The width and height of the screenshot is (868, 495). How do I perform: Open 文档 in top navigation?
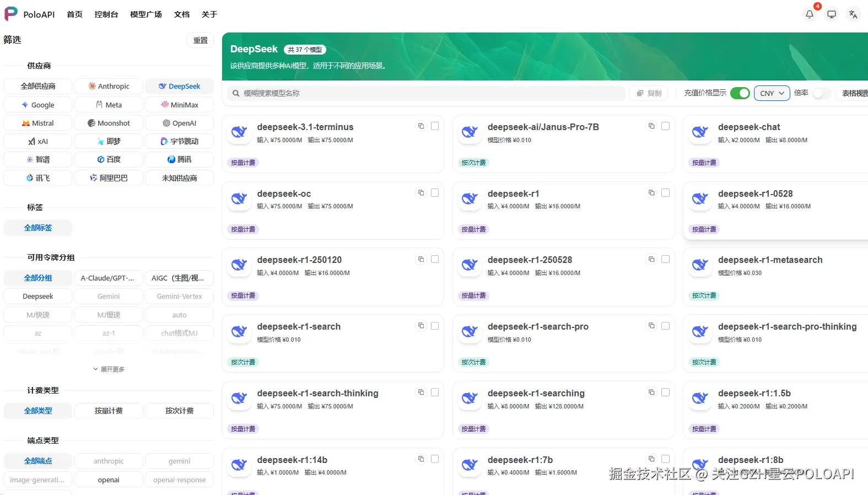(182, 14)
